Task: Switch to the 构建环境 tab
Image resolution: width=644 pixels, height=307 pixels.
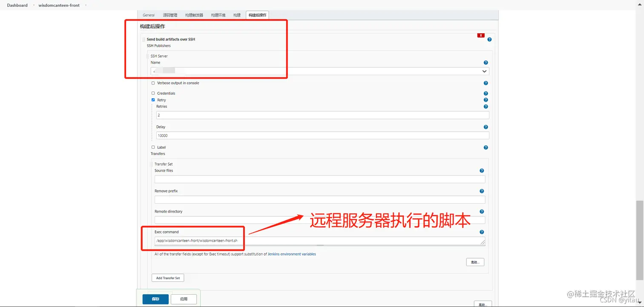Action: pos(218,15)
